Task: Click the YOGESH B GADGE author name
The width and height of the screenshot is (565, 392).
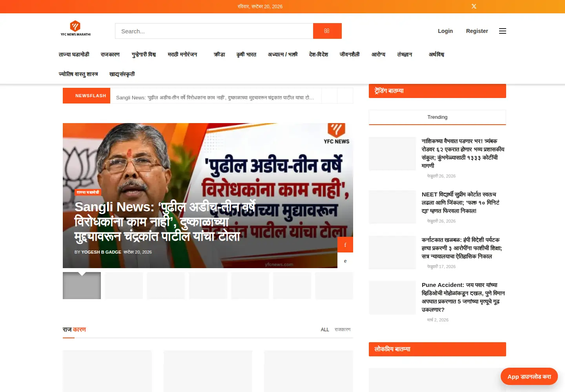Action: [x=101, y=252]
